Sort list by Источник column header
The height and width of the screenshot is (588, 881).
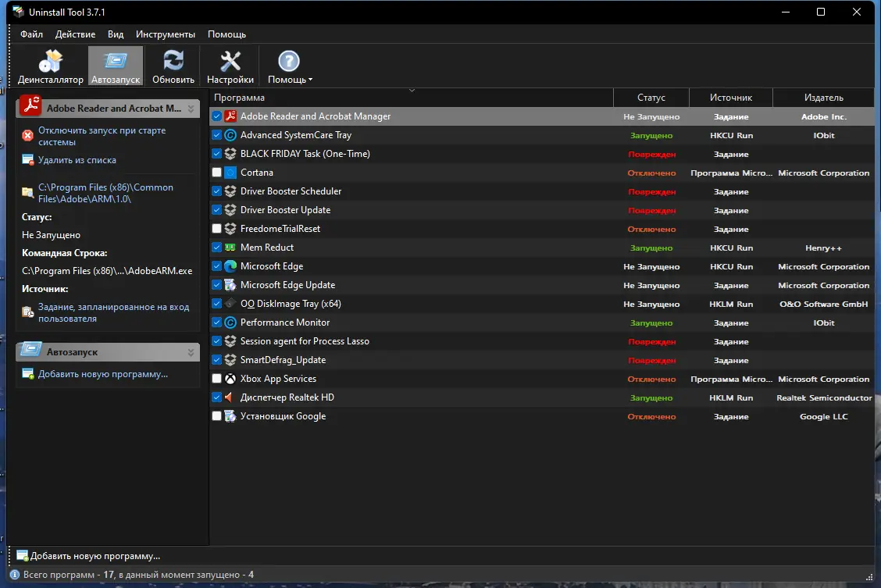730,97
